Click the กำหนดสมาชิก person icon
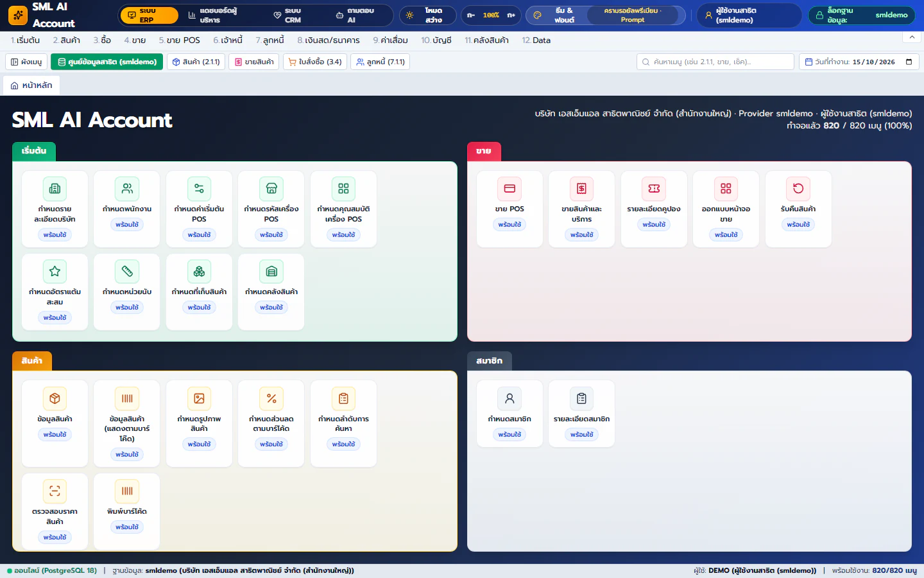 pyautogui.click(x=509, y=399)
